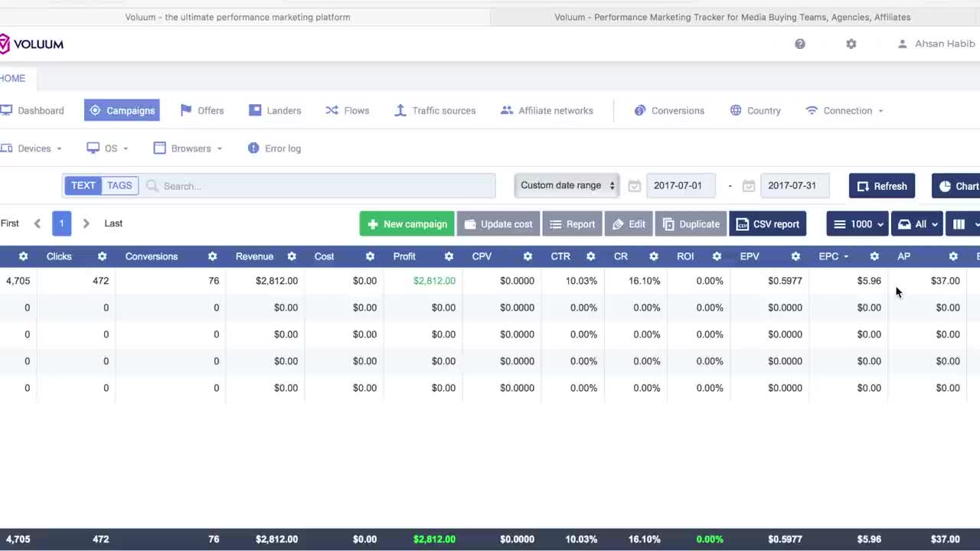Open the All filter dropdown
980x551 pixels.
tap(916, 224)
